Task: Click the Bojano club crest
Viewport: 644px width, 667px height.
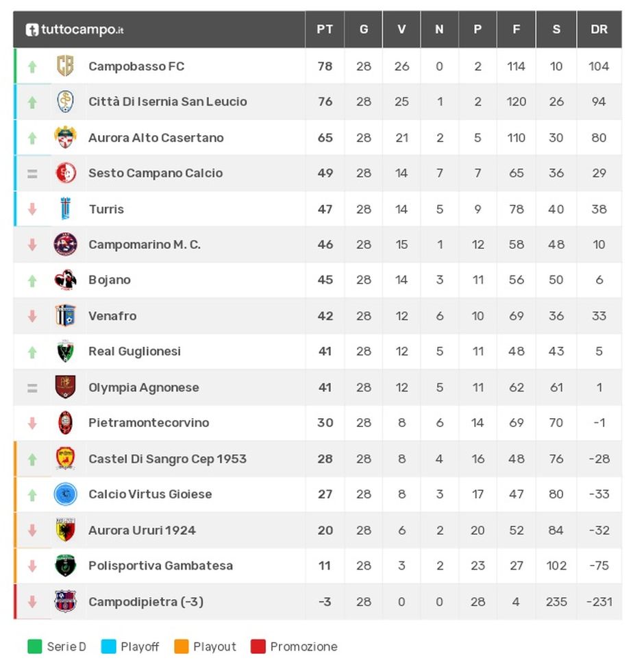Action: [x=65, y=280]
